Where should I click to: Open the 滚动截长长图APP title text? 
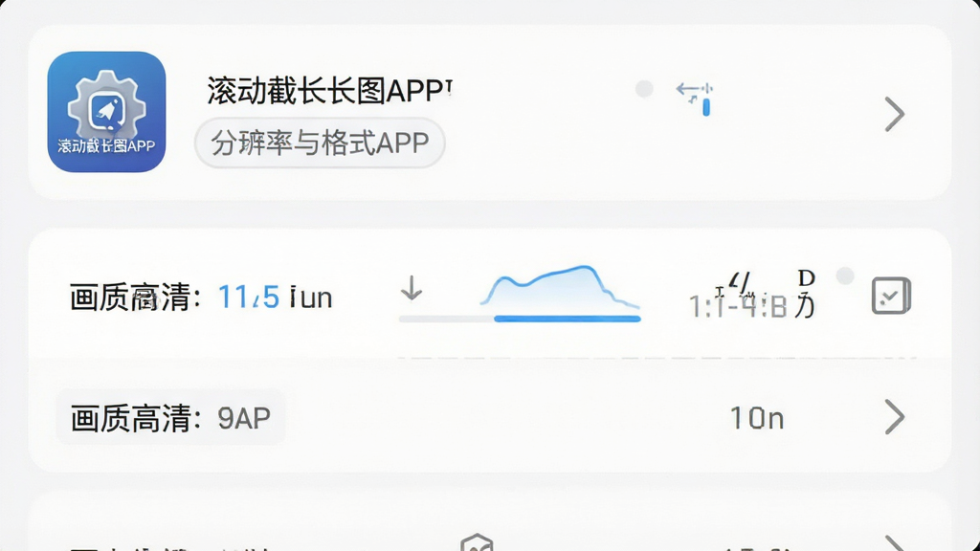pyautogui.click(x=329, y=91)
